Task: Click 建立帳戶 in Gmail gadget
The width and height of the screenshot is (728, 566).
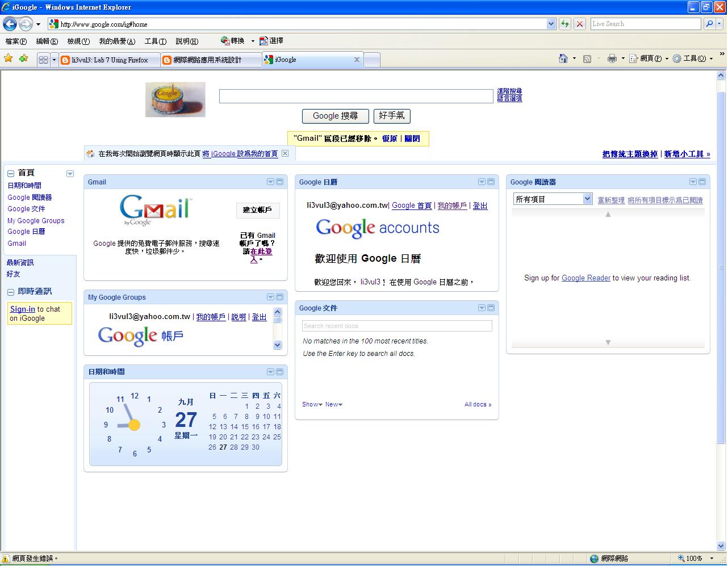Action: [x=258, y=210]
